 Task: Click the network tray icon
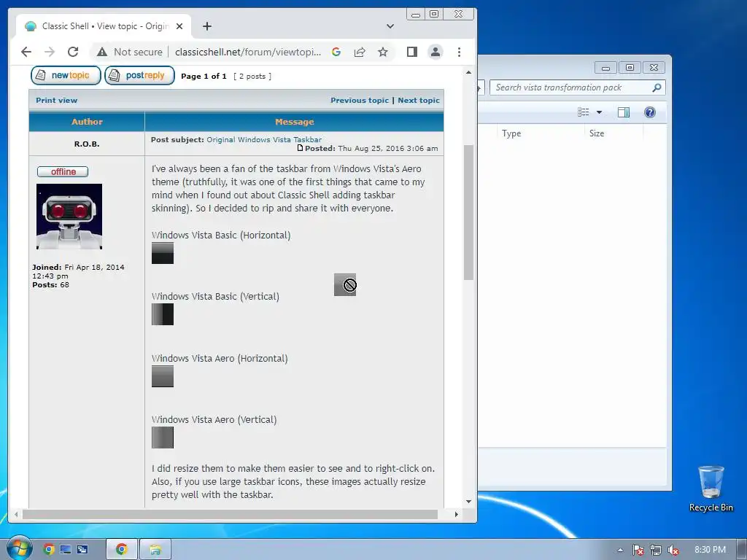(x=656, y=550)
